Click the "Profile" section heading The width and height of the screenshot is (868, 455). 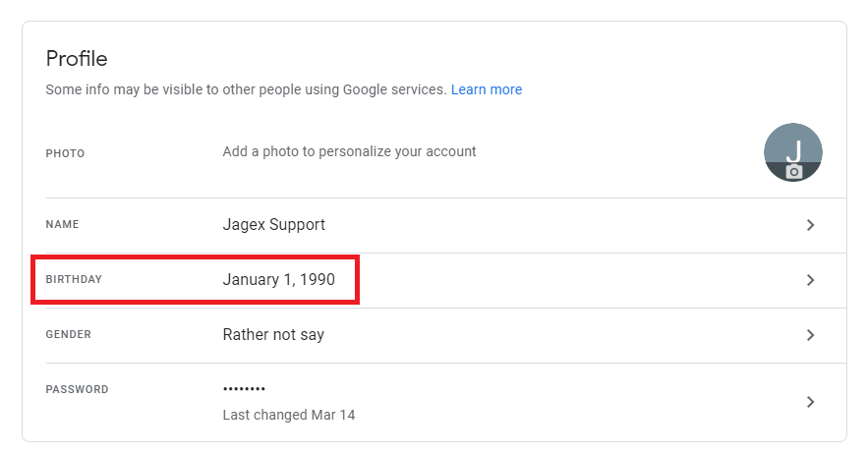[77, 58]
